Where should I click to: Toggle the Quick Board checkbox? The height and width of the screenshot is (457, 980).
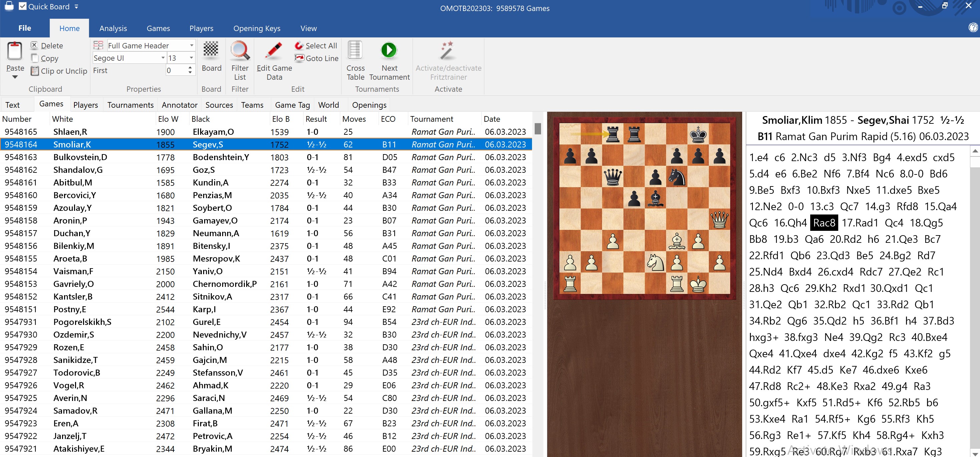[22, 6]
